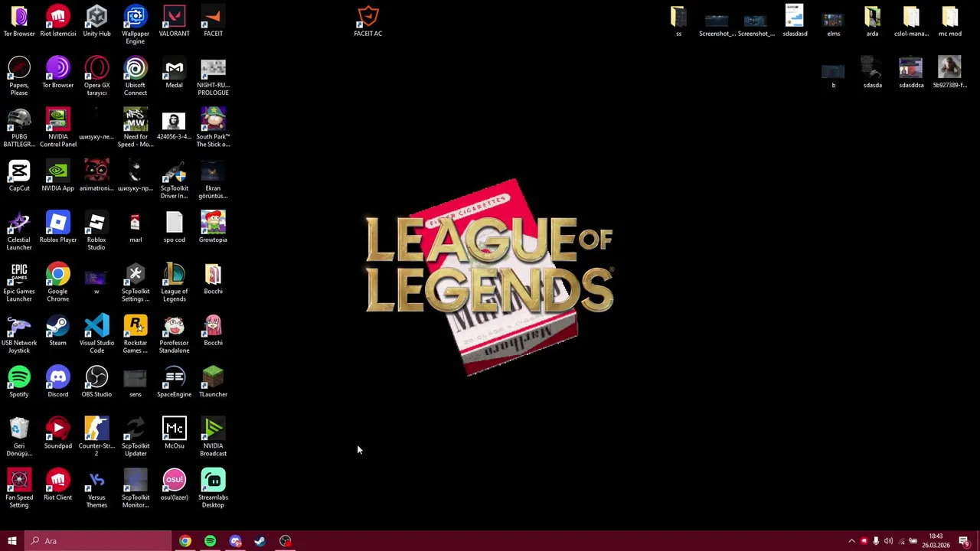Screen dimensions: 980x551
Task: Select Streamlabs Desktop shortcut
Action: pos(213,488)
